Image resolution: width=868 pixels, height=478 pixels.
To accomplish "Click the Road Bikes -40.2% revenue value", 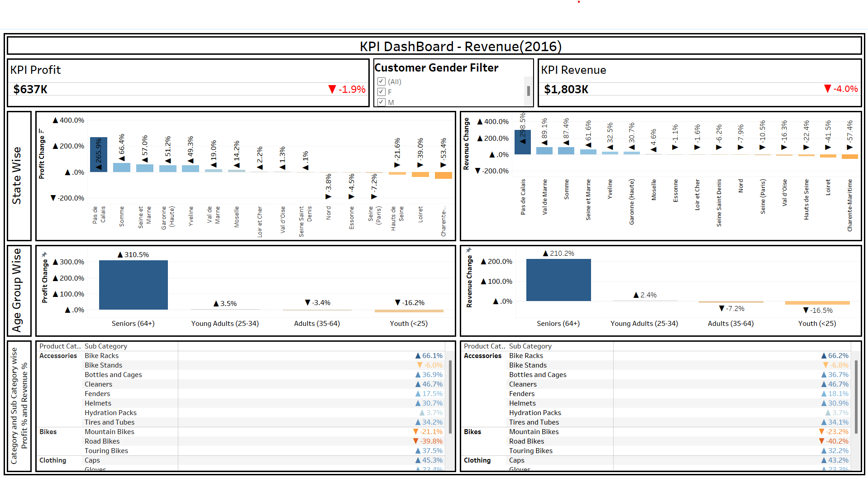I will tap(834, 441).
